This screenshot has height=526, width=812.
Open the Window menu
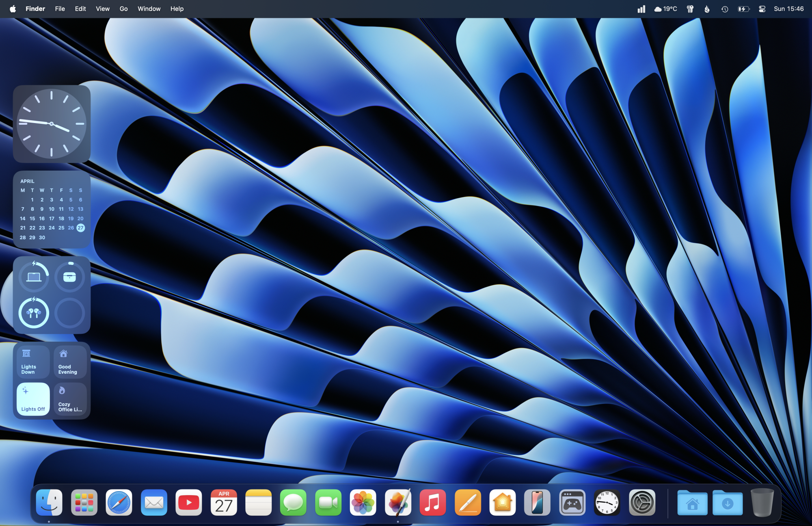149,9
